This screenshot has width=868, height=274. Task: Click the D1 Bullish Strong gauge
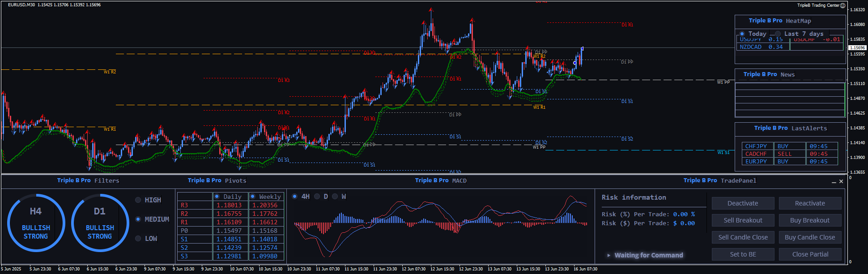100,223
